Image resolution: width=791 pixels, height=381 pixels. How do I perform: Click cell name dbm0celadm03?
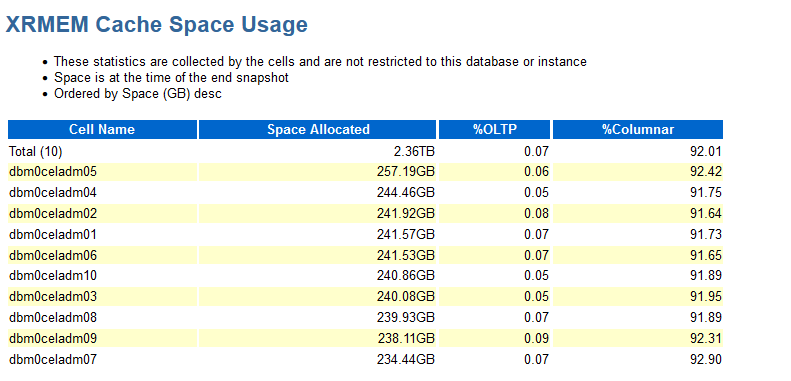(52, 297)
